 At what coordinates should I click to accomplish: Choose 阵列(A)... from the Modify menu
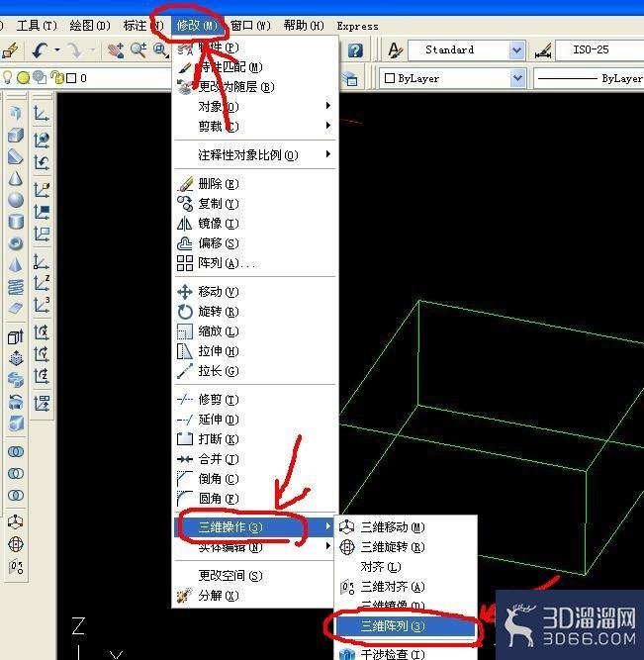pyautogui.click(x=256, y=263)
